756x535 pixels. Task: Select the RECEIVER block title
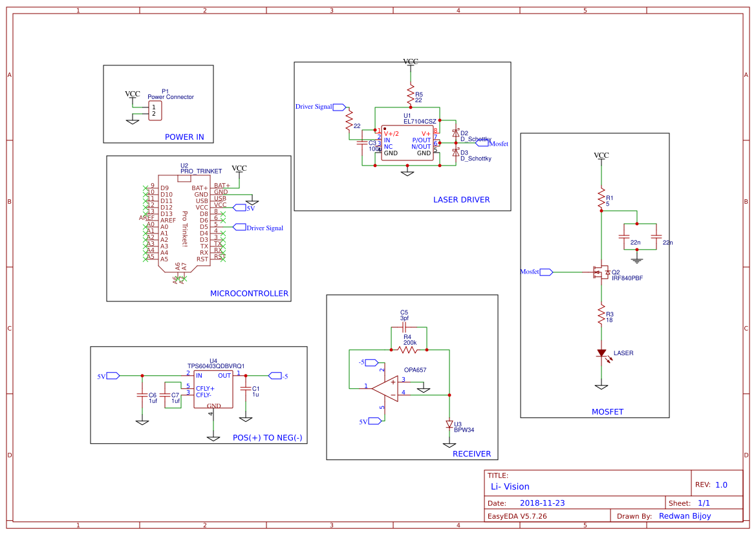click(x=471, y=453)
